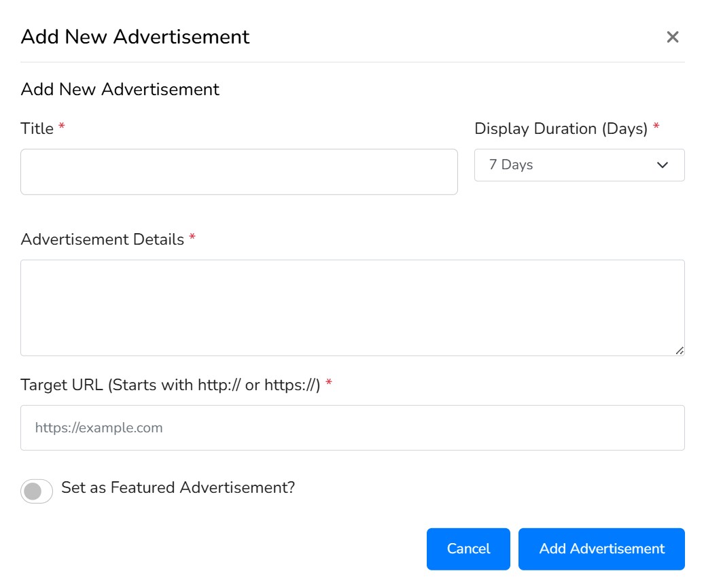The width and height of the screenshot is (704, 588).
Task: Close the Add New Advertisement dialog
Action: tap(672, 37)
